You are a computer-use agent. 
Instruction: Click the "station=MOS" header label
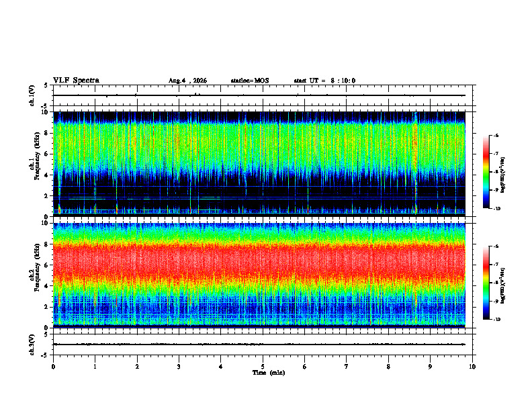click(250, 81)
